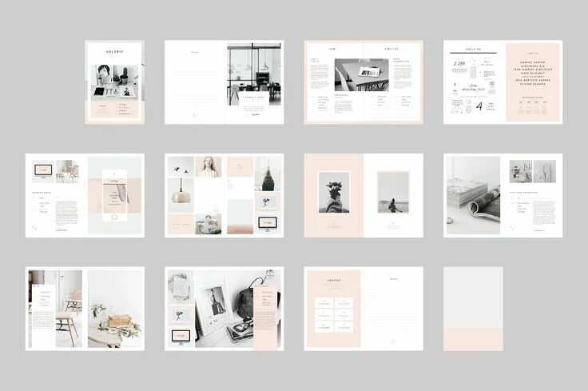Click the round table with plant photo
The image size is (588, 391).
(x=115, y=309)
